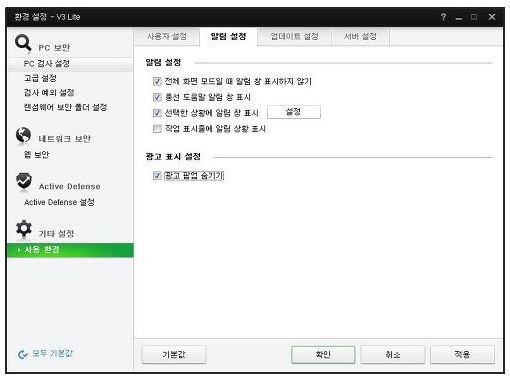The width and height of the screenshot is (510, 379).
Task: Click the 취소 button
Action: click(393, 354)
